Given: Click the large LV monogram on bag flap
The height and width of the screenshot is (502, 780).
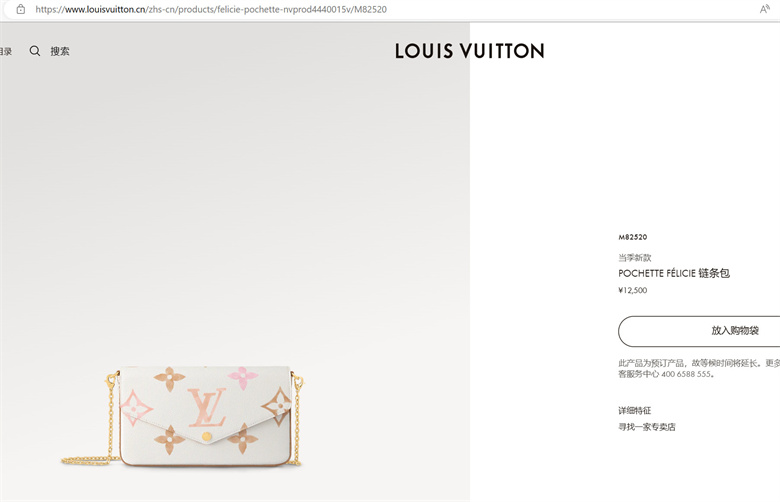Looking at the screenshot, I should [x=207, y=407].
